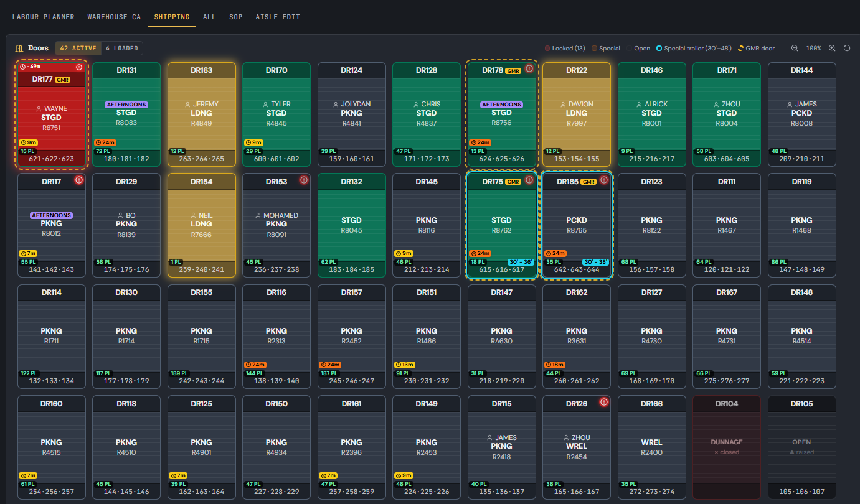Click the 18m timer badge on DR162

555,365
